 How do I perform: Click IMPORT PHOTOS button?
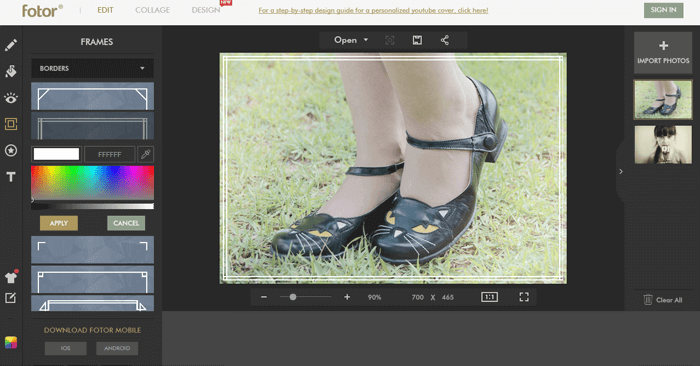pos(663,53)
